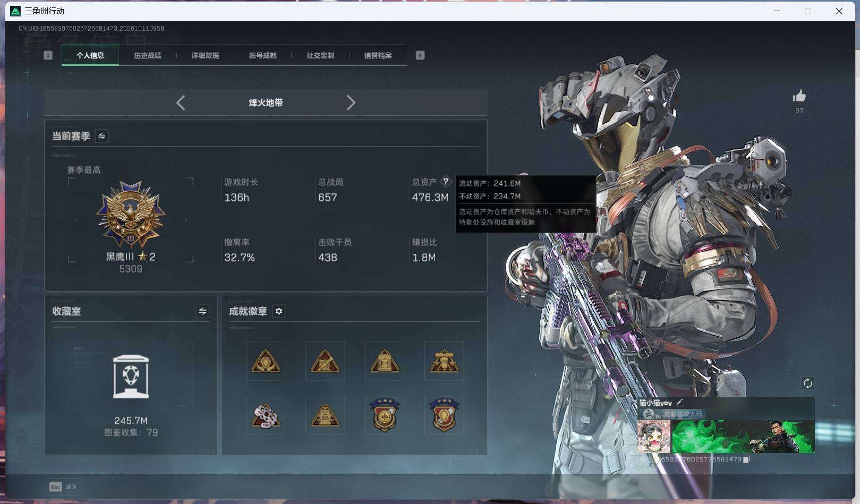Switch to the 信誉档案 tab
Viewport: 860px width, 504px height.
point(378,55)
